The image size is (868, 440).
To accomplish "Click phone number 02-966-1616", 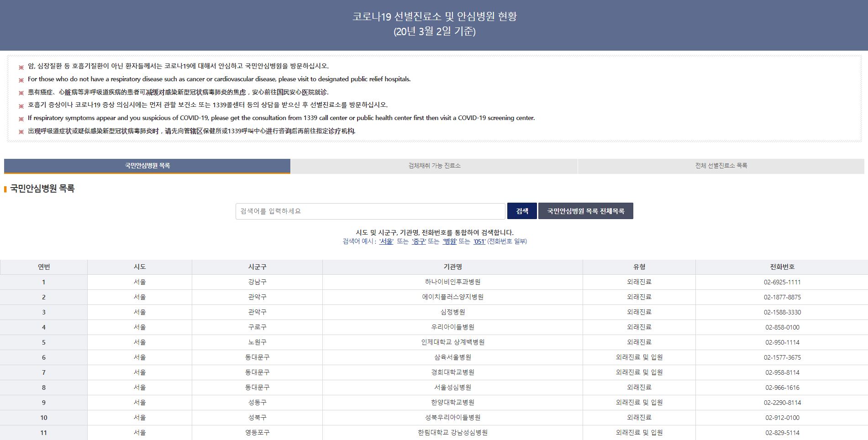I will pyautogui.click(x=782, y=388).
